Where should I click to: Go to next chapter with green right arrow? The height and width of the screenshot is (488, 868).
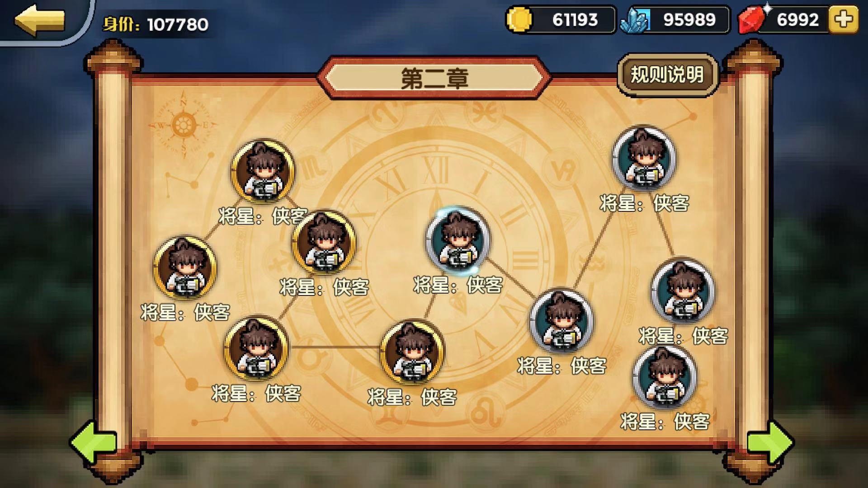click(x=770, y=442)
